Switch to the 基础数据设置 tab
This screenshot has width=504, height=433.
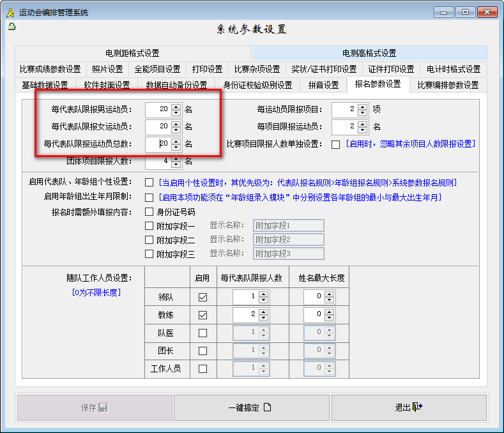(45, 85)
